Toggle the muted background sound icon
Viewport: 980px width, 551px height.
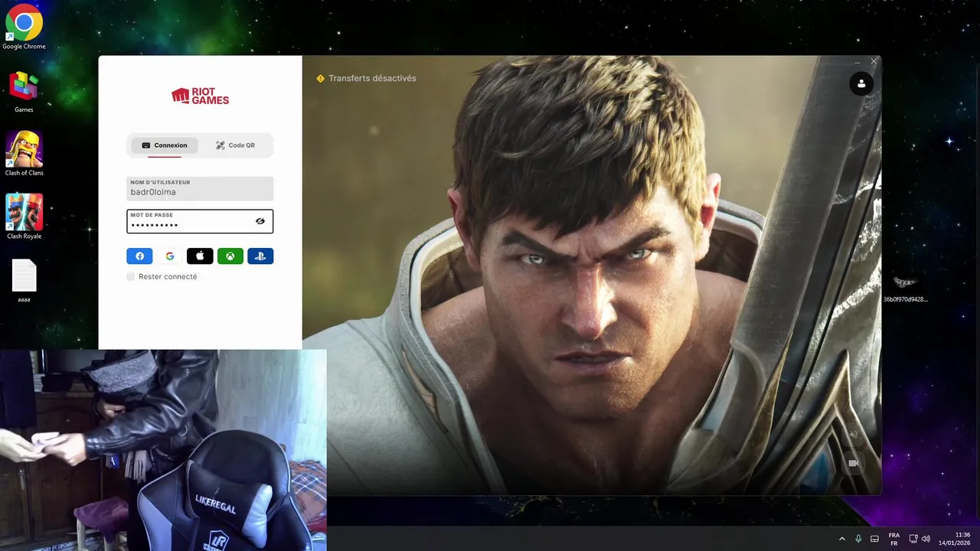click(854, 435)
